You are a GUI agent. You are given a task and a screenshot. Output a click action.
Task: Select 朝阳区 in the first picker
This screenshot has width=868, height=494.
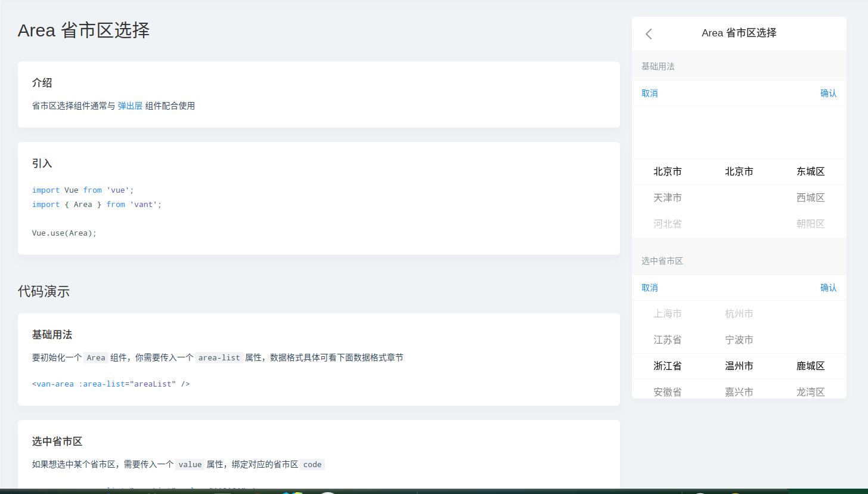[811, 224]
